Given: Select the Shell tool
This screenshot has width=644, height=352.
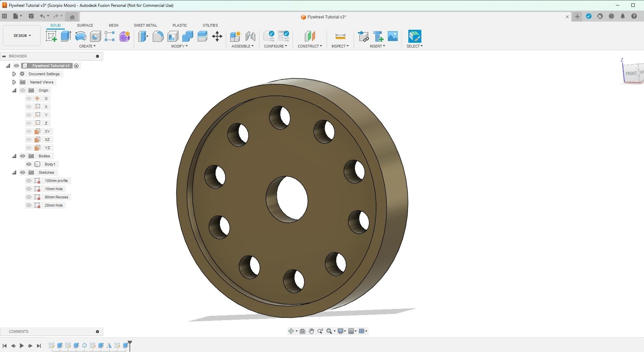Looking at the screenshot, I should (x=173, y=36).
